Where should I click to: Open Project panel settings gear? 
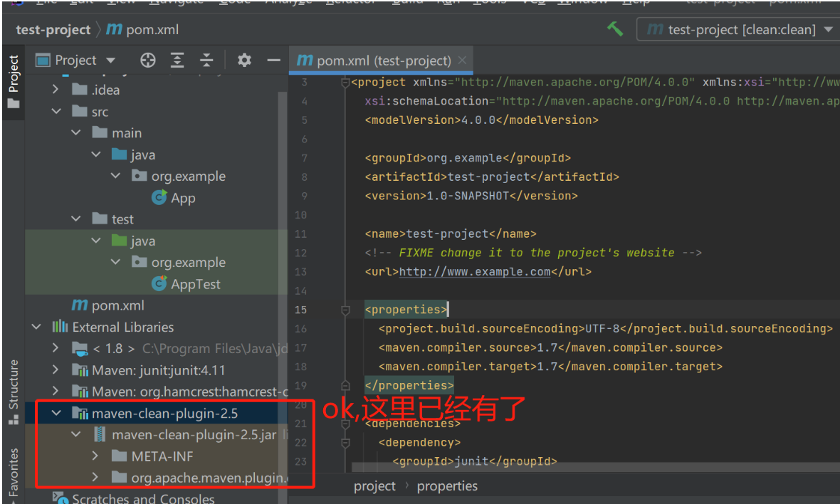(x=244, y=60)
